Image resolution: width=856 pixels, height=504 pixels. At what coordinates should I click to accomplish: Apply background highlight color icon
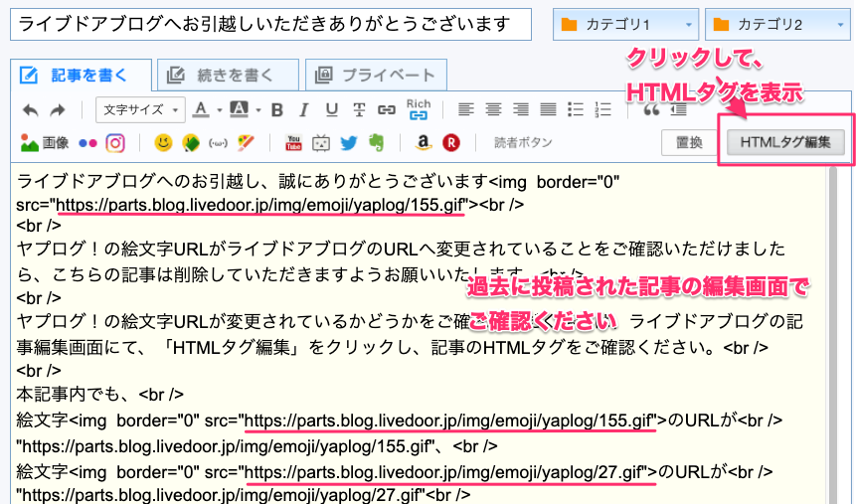click(x=239, y=109)
